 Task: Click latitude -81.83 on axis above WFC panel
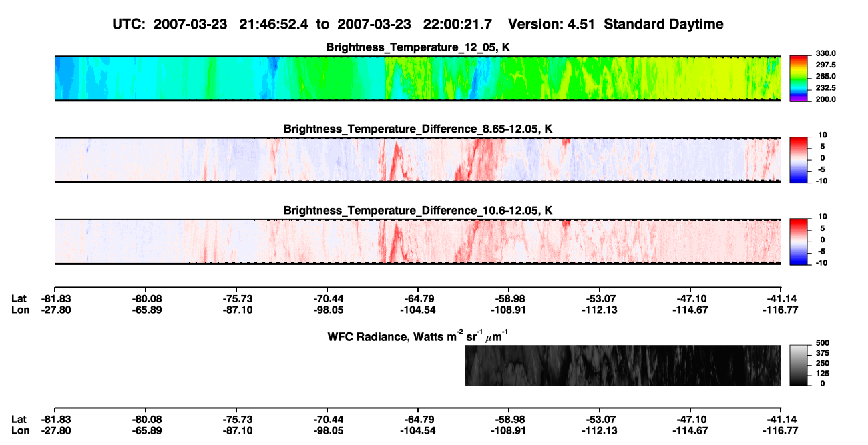(x=55, y=298)
